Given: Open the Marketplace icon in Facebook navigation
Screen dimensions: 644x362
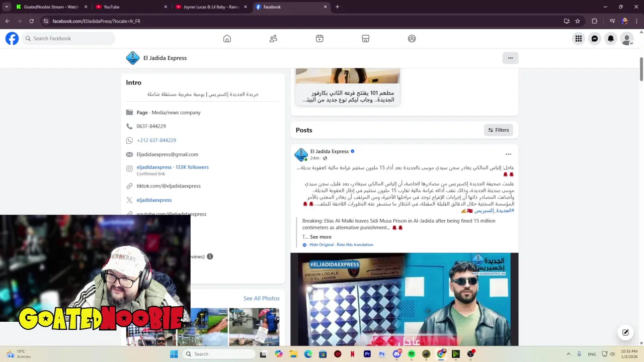Looking at the screenshot, I should coord(366,39).
